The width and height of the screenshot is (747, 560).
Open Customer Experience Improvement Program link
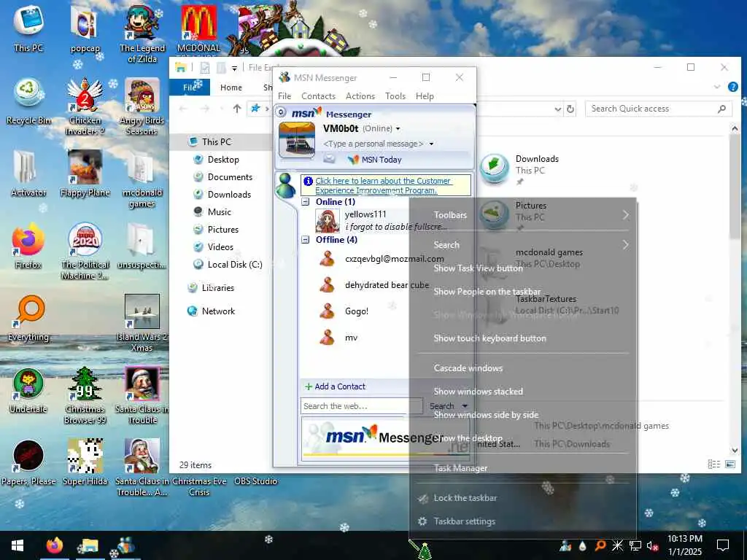coord(383,185)
